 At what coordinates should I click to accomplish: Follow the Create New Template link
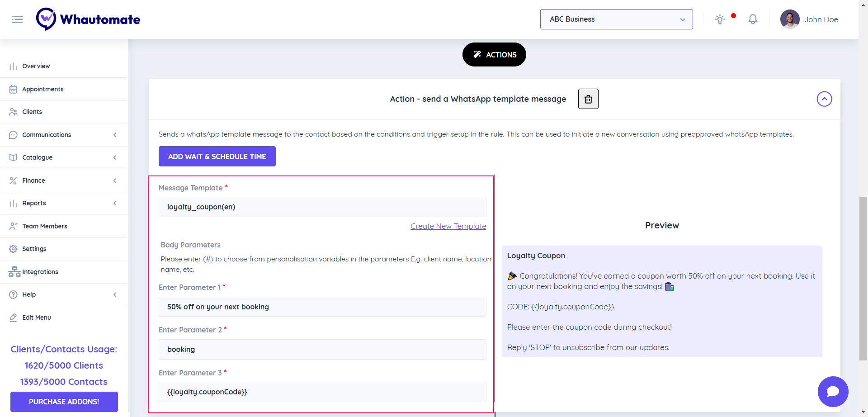448,226
